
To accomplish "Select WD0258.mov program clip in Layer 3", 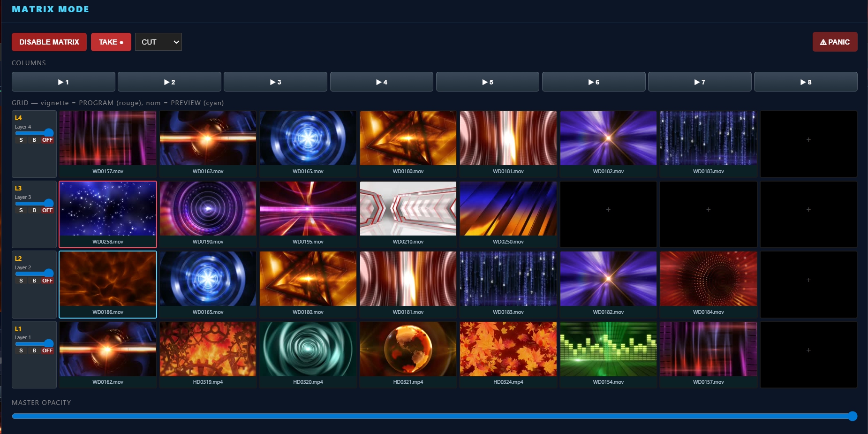I will pos(108,214).
